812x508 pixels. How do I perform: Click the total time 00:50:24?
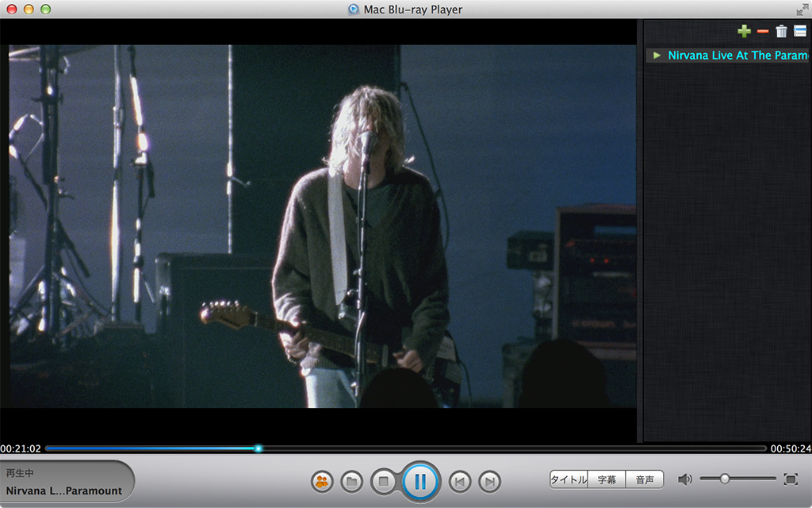click(x=791, y=449)
